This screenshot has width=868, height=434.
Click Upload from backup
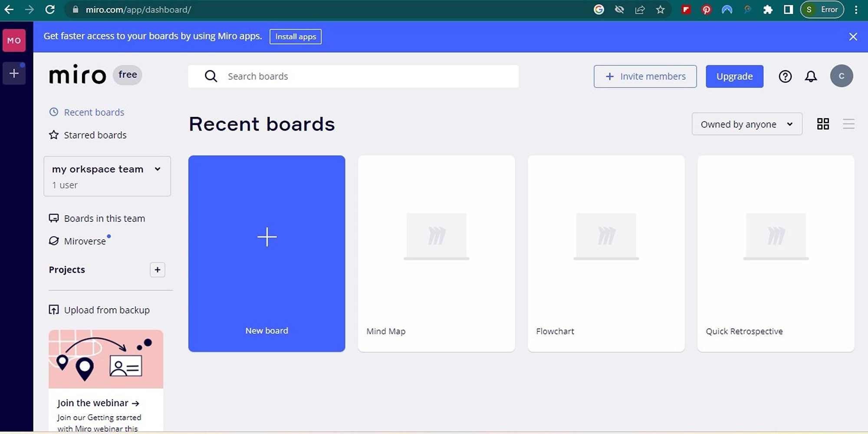tap(99, 310)
